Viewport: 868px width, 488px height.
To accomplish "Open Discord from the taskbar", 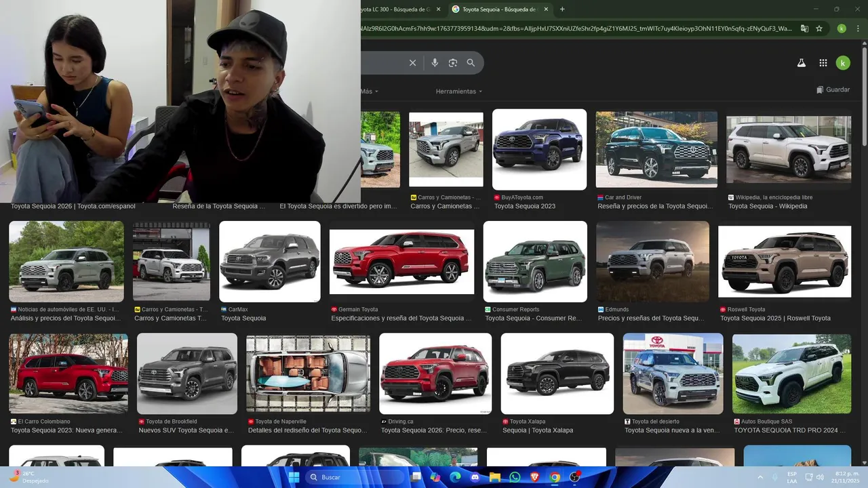I will (x=475, y=477).
